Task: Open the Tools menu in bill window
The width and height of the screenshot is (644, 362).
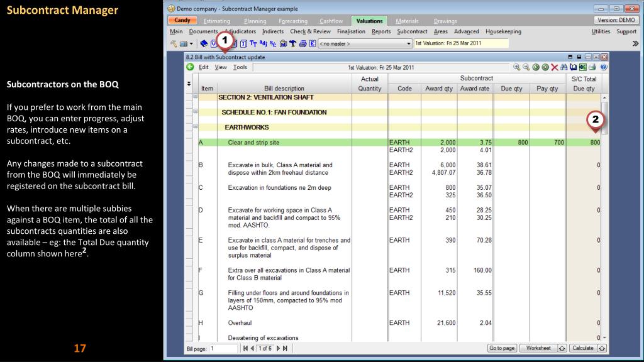Action: (240, 67)
